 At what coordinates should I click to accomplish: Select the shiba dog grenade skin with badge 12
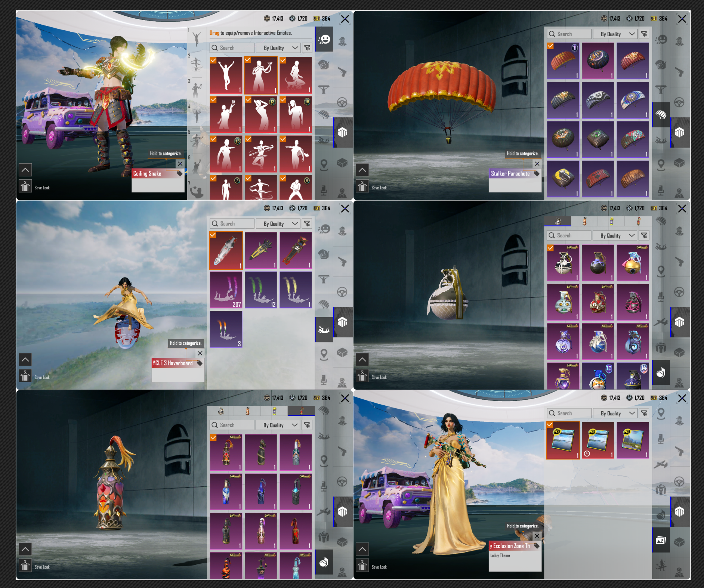[x=598, y=377]
